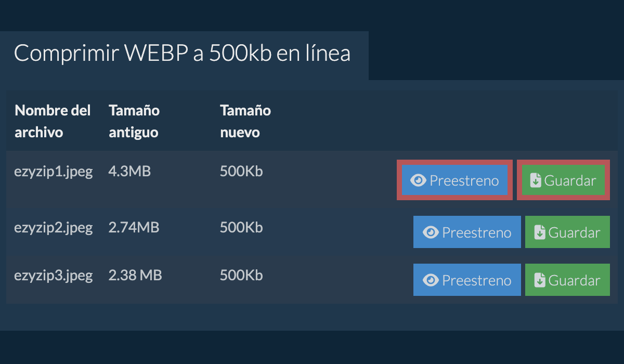Click the "Nombre del archivo" column header
Screen dimensions: 624x364
click(53, 121)
